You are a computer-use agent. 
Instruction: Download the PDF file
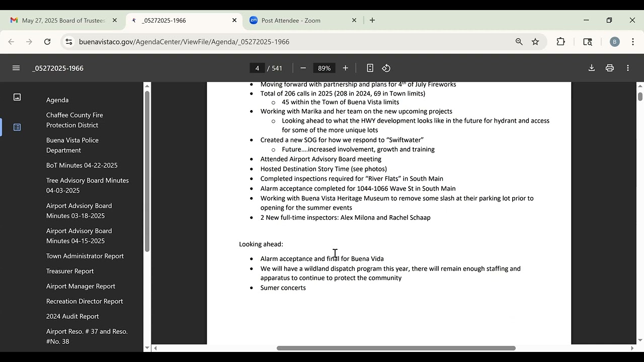(592, 68)
